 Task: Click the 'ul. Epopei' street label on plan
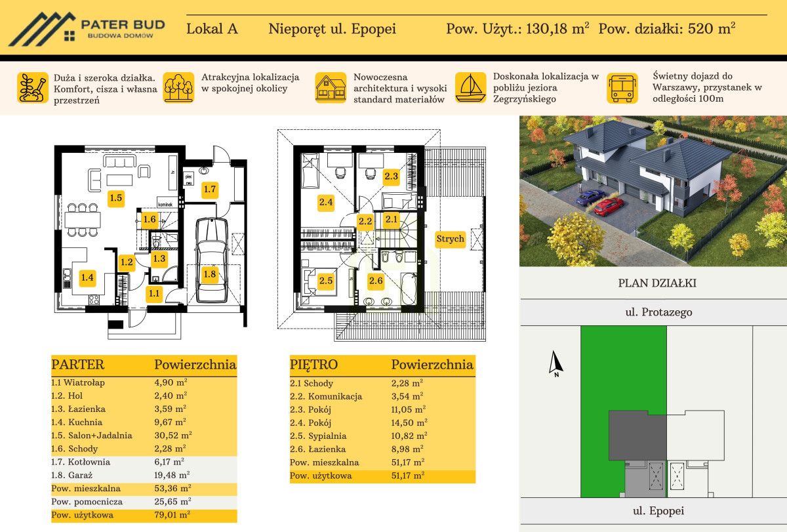(x=658, y=511)
